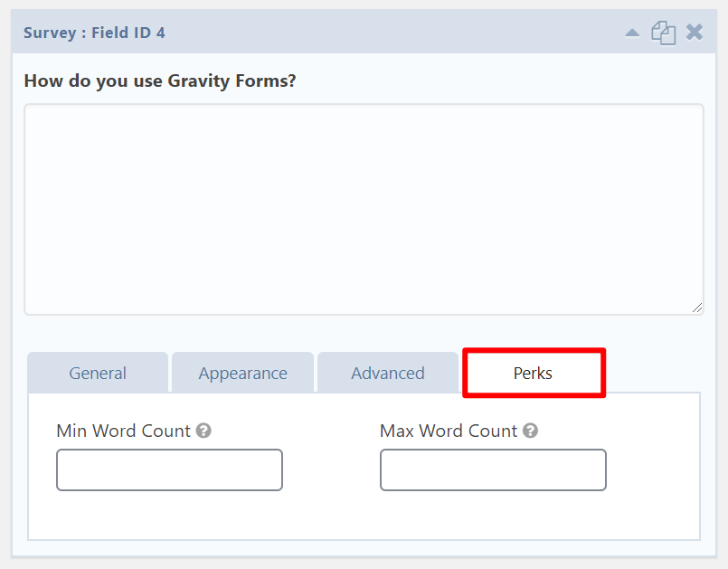Click the 'How do you use Gravity Forms?' label
The width and height of the screenshot is (728, 569).
coord(160,81)
